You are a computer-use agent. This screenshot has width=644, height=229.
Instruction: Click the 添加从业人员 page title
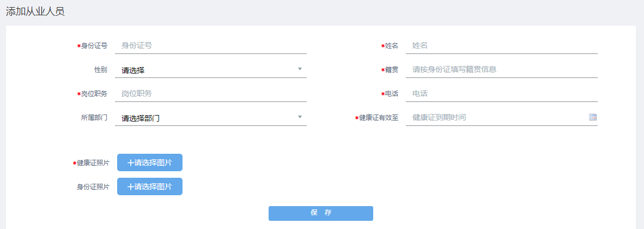click(x=35, y=11)
